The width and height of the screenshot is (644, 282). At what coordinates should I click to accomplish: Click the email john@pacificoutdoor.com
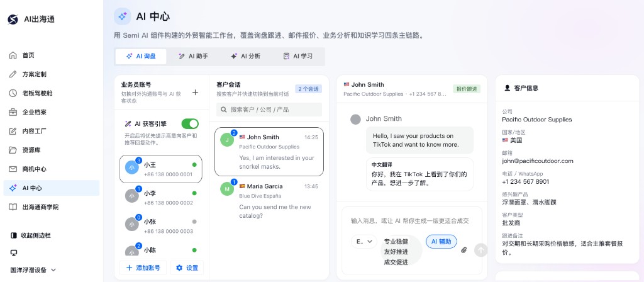pyautogui.click(x=537, y=161)
